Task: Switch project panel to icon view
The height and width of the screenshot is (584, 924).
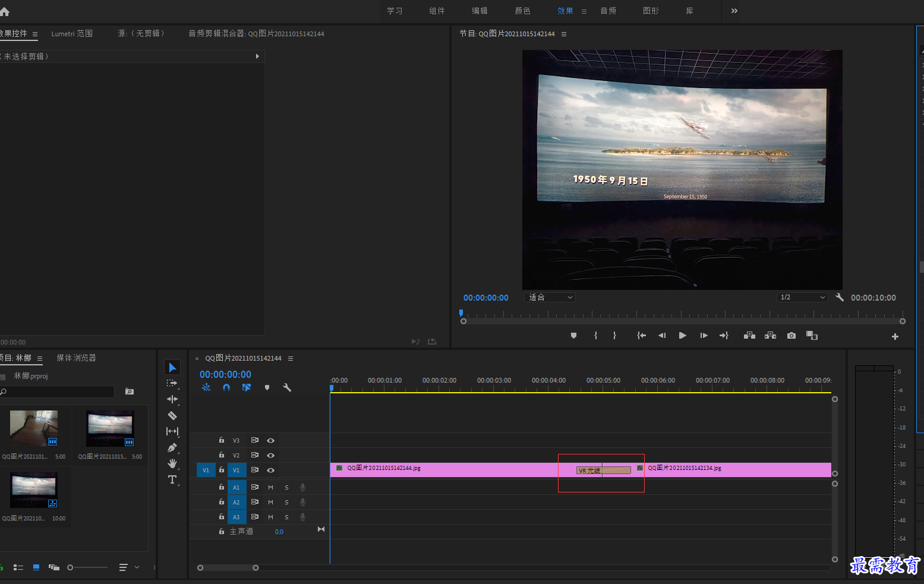Action: coord(36,567)
